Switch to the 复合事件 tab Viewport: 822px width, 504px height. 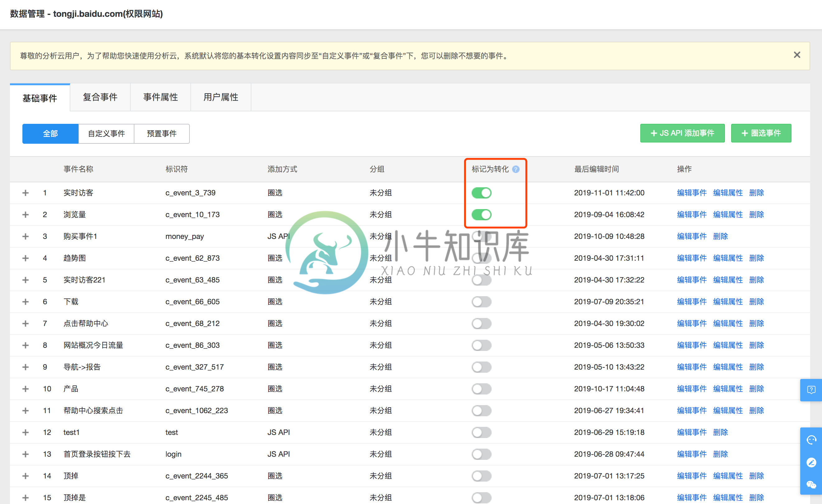pos(100,97)
